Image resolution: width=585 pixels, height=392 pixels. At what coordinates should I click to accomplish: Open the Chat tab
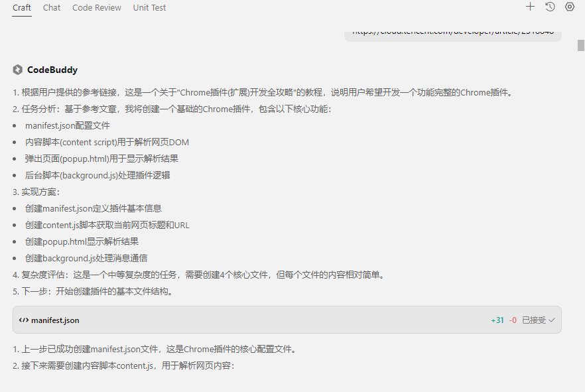(x=52, y=8)
